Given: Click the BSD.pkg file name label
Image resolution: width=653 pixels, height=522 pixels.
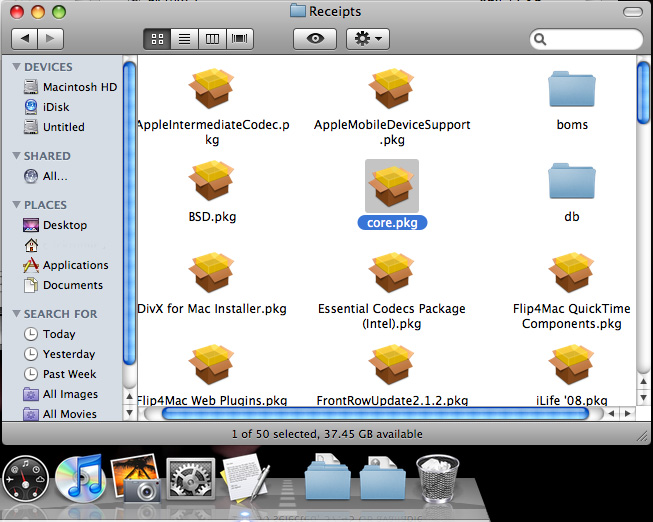Looking at the screenshot, I should click(212, 217).
